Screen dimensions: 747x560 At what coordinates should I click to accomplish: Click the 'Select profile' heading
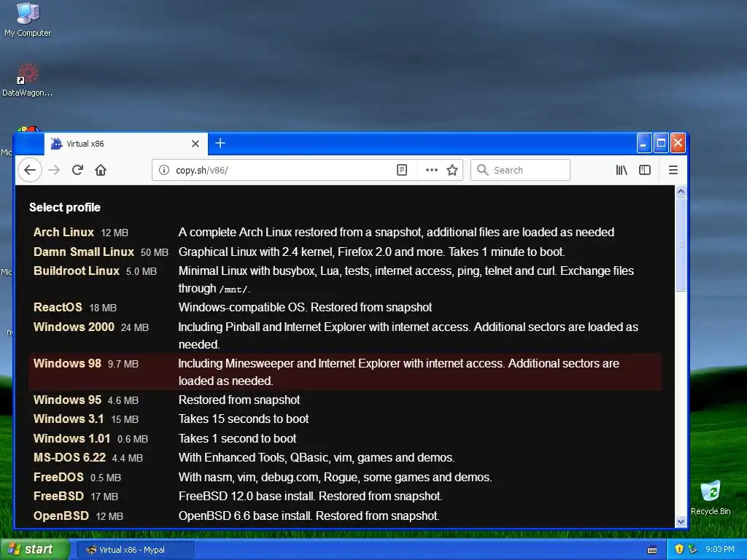65,207
